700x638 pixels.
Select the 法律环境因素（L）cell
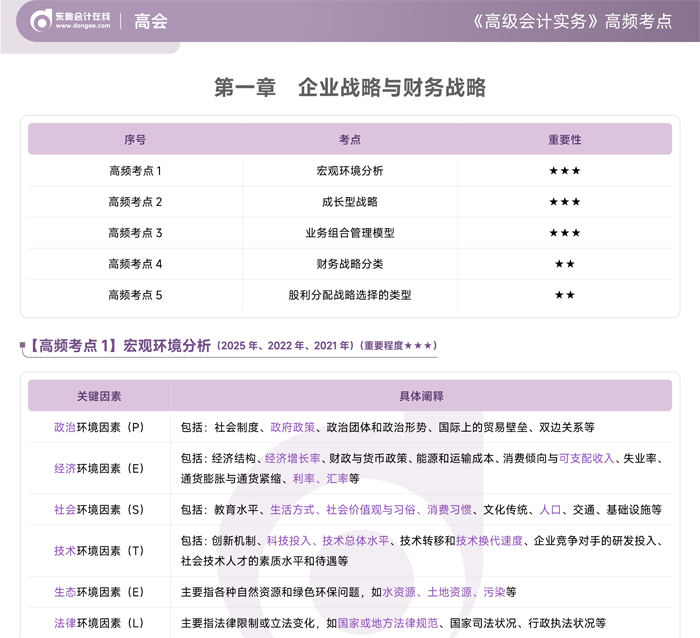(99, 623)
